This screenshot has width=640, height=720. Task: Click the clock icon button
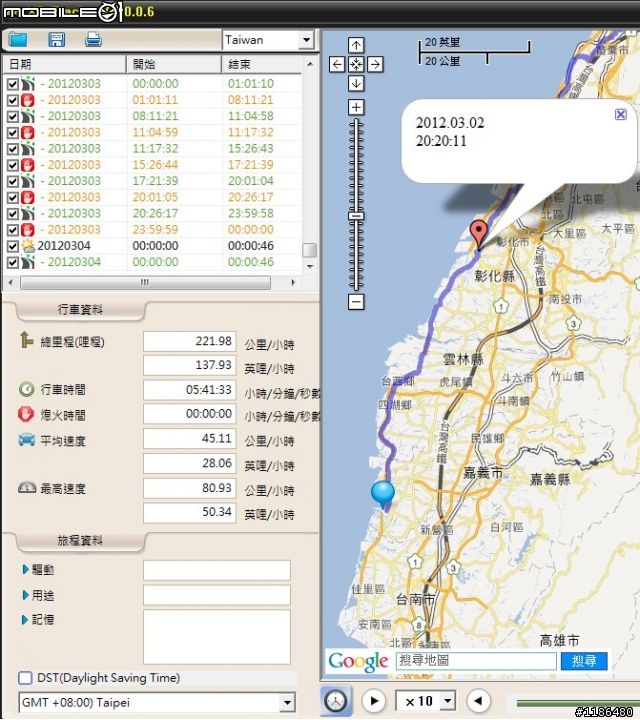(336, 701)
